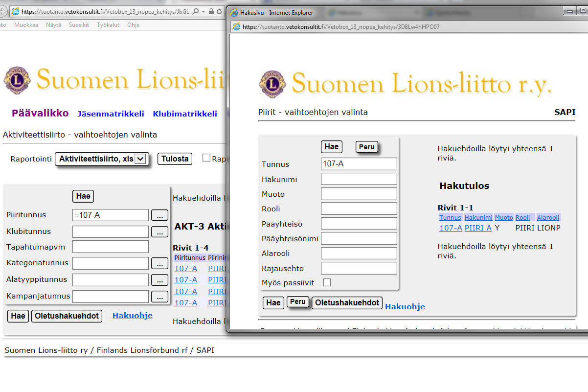This screenshot has width=588, height=392.
Task: Click Hae button above Piiritunnus in main window
Action: coord(83,196)
